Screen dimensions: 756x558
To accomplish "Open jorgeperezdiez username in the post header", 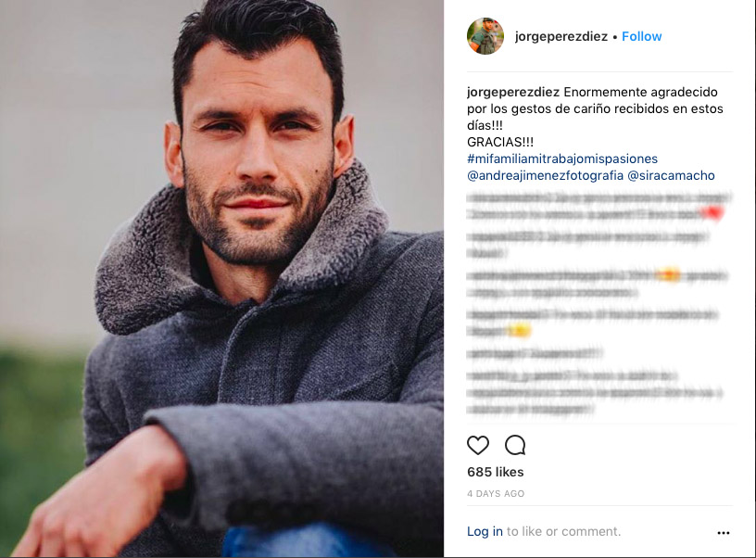I will coord(561,37).
